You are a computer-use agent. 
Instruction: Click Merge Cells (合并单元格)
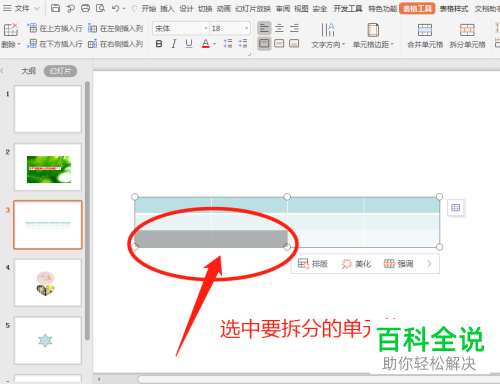pyautogui.click(x=425, y=35)
